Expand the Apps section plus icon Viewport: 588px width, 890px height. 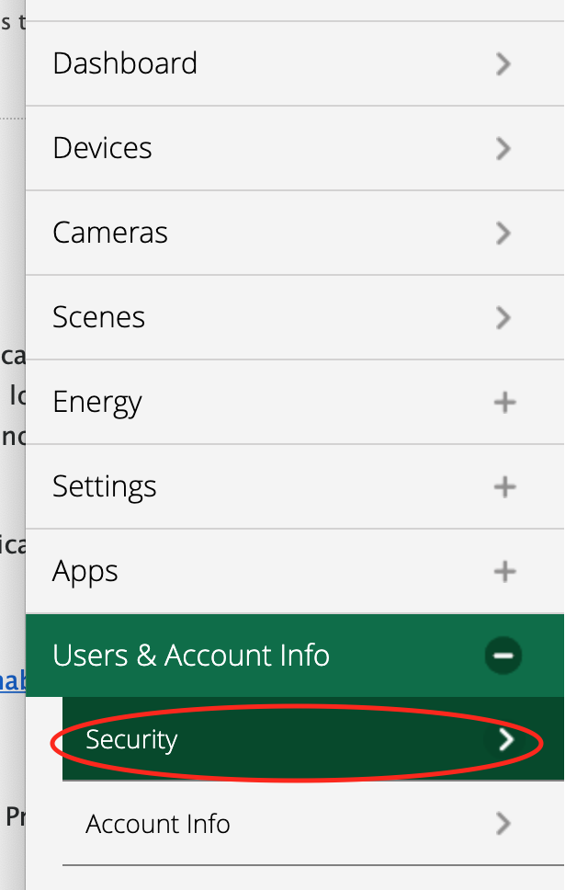click(504, 571)
